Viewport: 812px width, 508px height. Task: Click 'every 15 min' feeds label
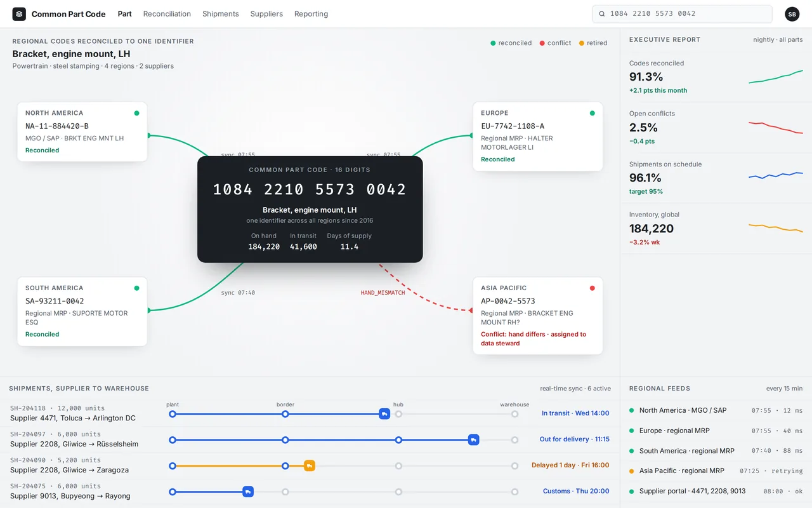pyautogui.click(x=784, y=389)
